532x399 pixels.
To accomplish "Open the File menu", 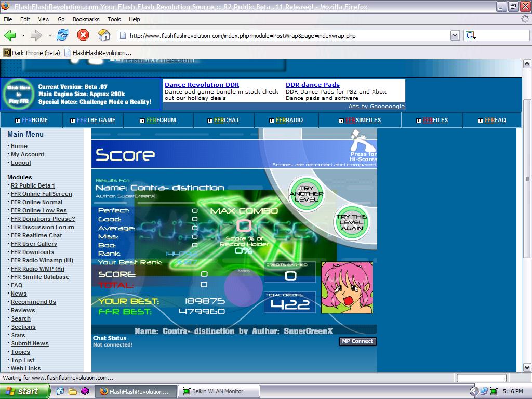I will coord(8,19).
